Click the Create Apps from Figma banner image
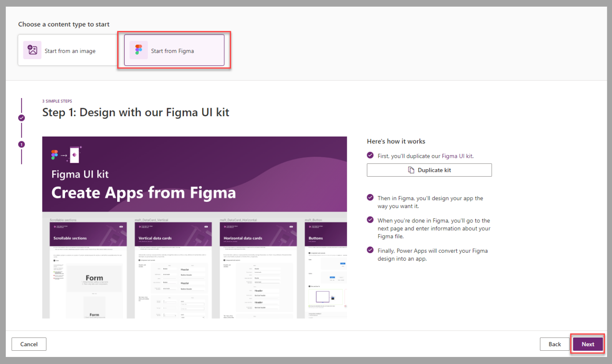Viewport: 612px width, 364px height. [x=195, y=174]
